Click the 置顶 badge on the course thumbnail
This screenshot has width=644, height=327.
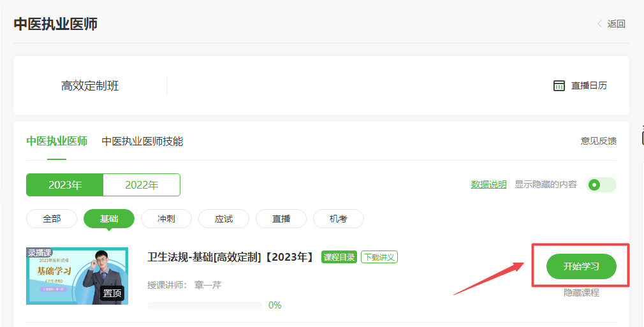tap(112, 293)
